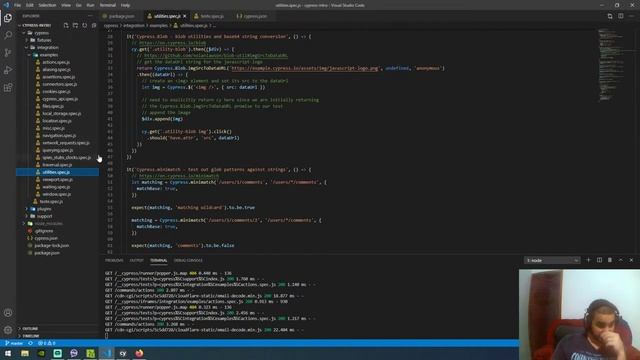
Task: Open the Accounts icon in activity bar
Action: tap(8, 313)
